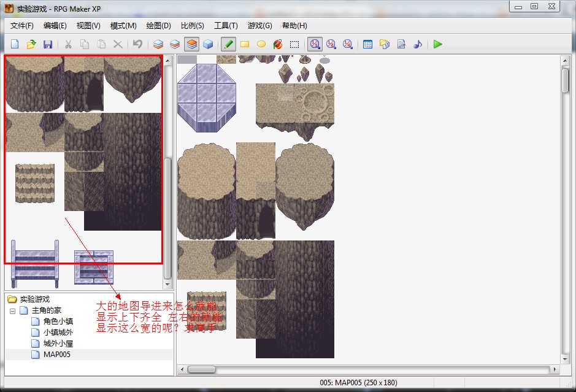Open the 模式(M) menu
Image resolution: width=576 pixels, height=392 pixels.
(123, 26)
